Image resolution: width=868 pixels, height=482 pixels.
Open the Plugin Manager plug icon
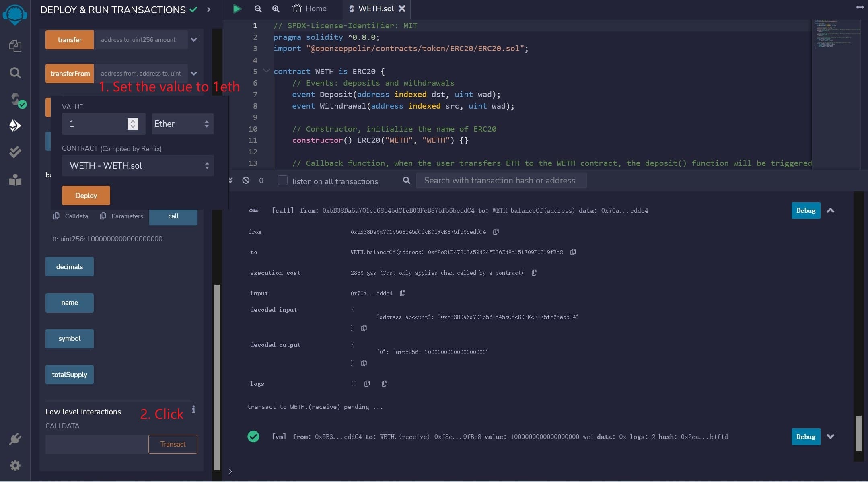pyautogui.click(x=15, y=439)
